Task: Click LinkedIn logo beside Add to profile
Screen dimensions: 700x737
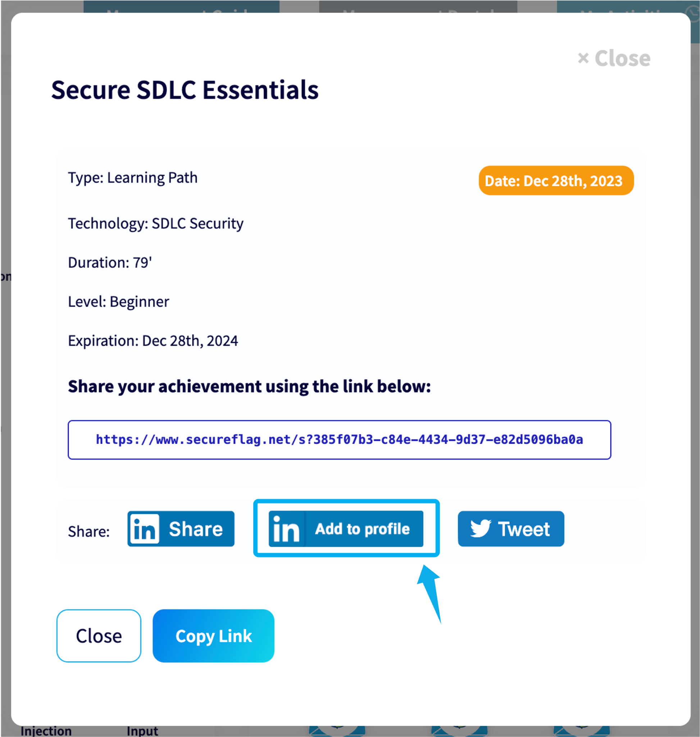Action: point(287,529)
